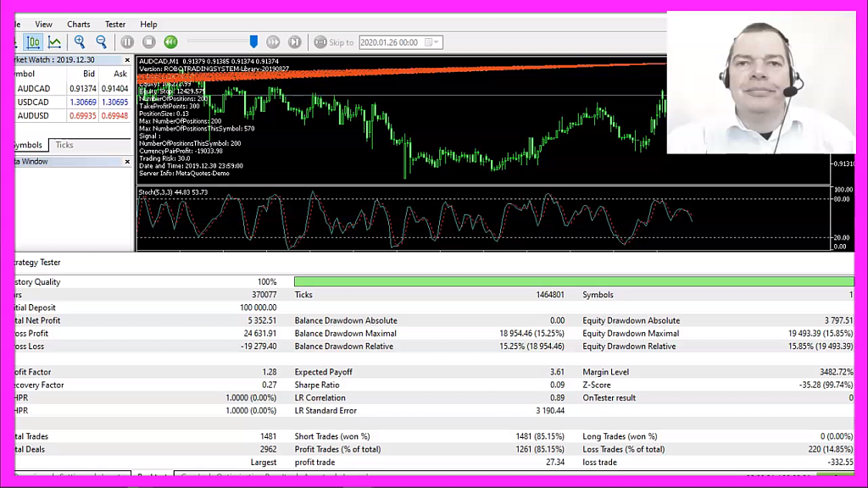The width and height of the screenshot is (868, 488).
Task: Stop the strategy tester run
Action: pos(149,42)
